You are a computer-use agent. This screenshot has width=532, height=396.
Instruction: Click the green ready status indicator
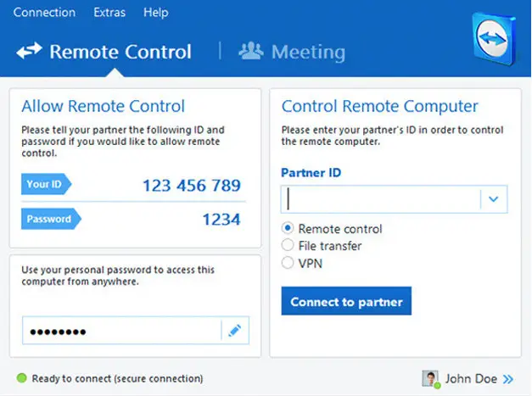tap(22, 377)
